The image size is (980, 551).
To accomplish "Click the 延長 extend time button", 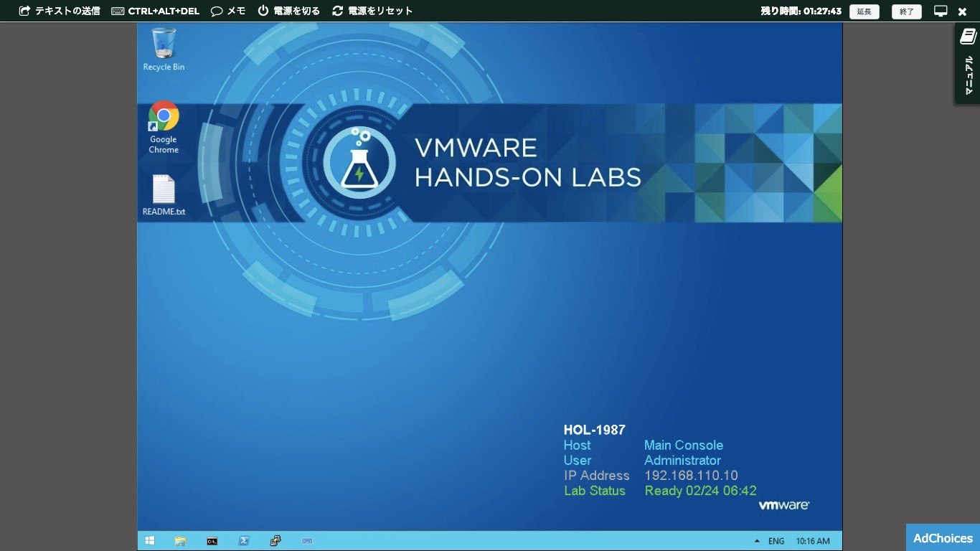I will [x=864, y=11].
